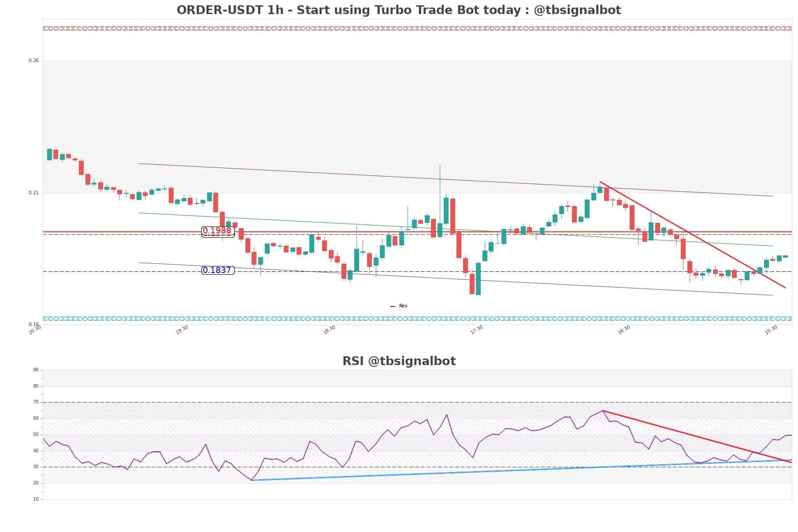Click the 16:30 time axis label
This screenshot has width=798, height=532.
coord(624,330)
